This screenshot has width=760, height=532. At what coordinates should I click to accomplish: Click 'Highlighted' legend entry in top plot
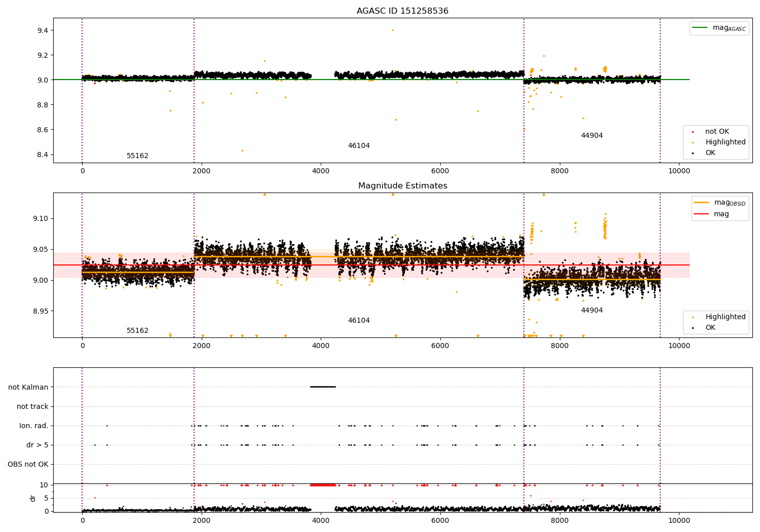pyautogui.click(x=725, y=142)
